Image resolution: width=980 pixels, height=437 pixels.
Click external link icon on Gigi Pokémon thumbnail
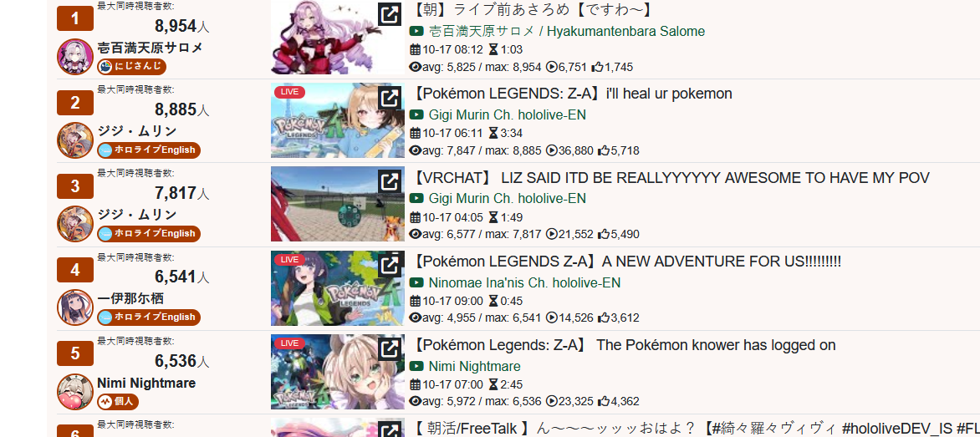[x=390, y=98]
